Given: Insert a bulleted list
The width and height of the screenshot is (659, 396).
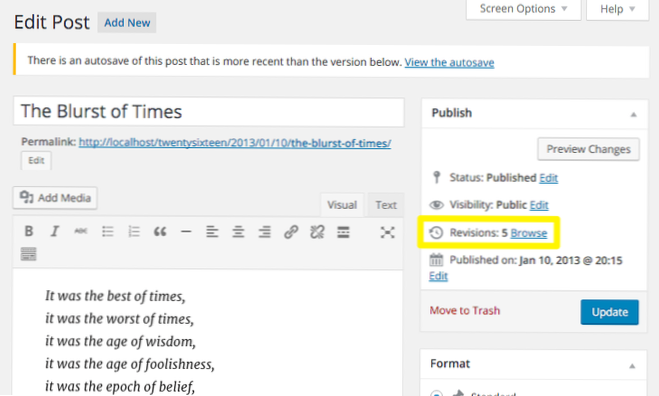Looking at the screenshot, I should pos(108,231).
